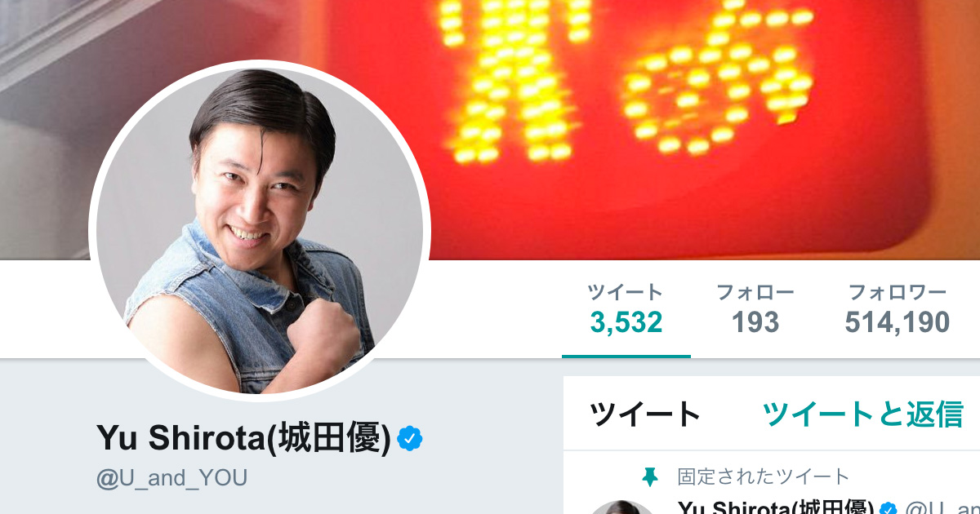Click the 固定されたツイート label
Viewport: 980px width, 514px height.
click(764, 476)
